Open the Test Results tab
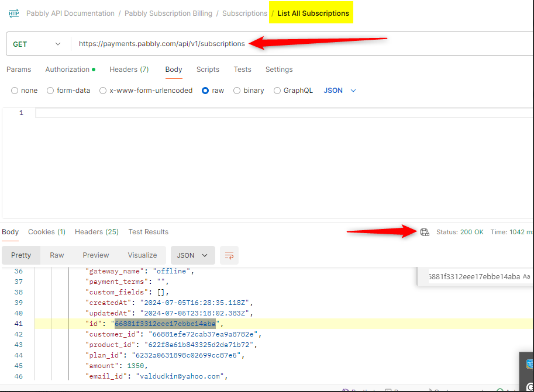The image size is (534, 392). tap(148, 232)
